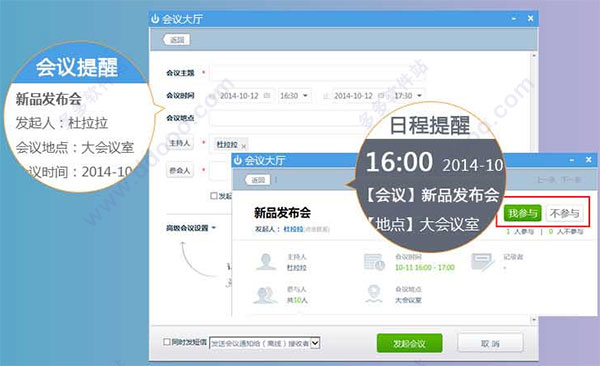Remove 杜拉拉 host tag via x icon
Image resolution: width=600 pixels, height=366 pixels.
point(244,146)
